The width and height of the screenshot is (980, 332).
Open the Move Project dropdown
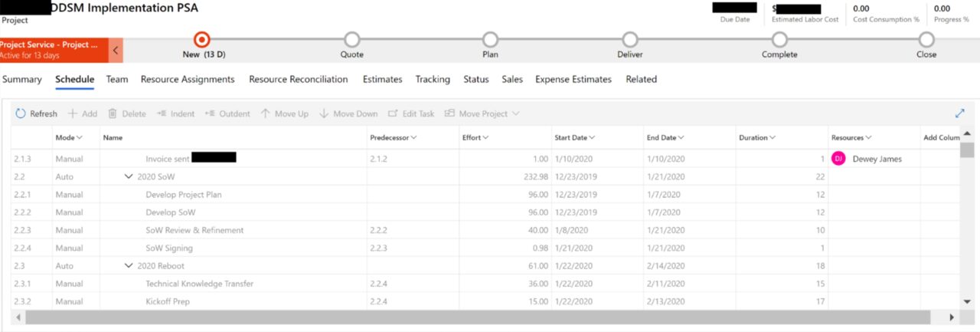(515, 113)
